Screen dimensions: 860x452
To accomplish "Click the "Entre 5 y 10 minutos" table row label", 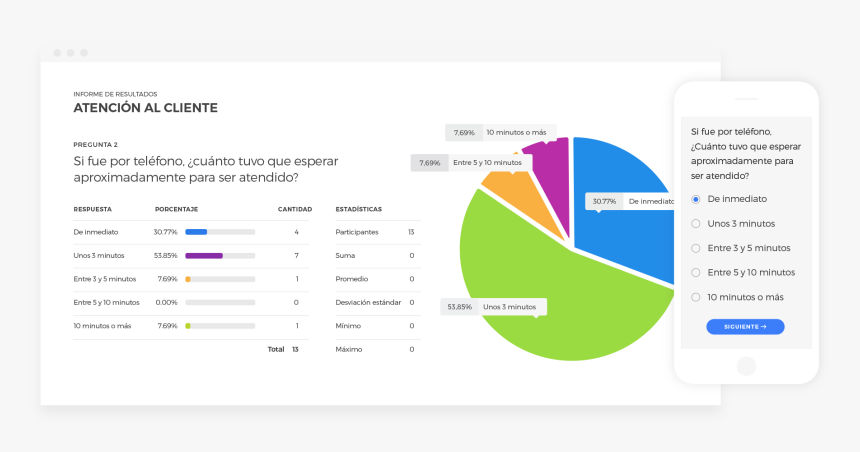I will [x=106, y=302].
